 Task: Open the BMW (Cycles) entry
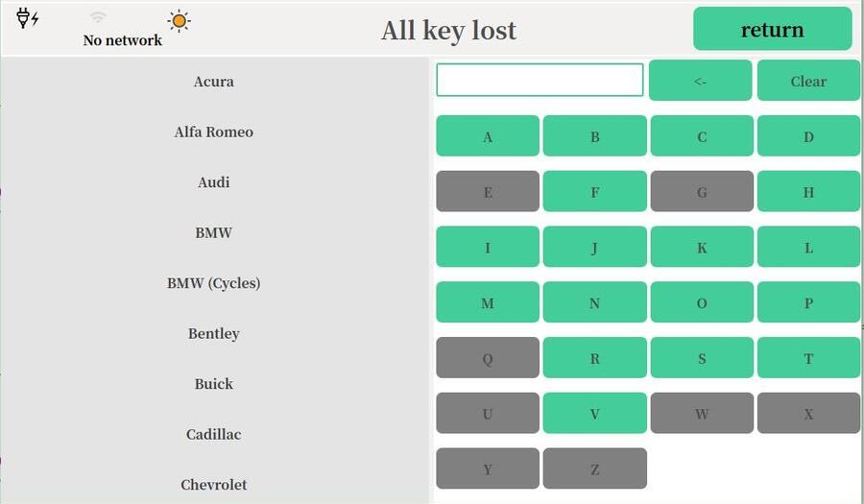(x=213, y=283)
